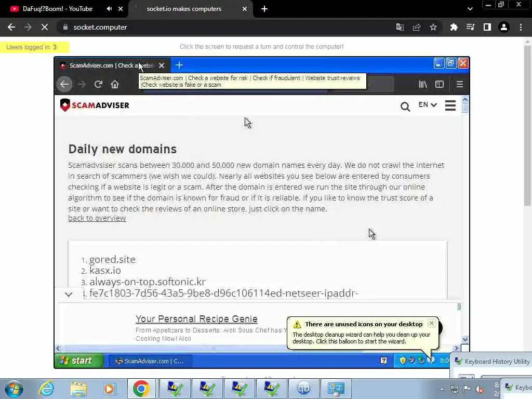Collapse the ad banner chevron
This screenshot has width=532, height=399.
[x=69, y=294]
